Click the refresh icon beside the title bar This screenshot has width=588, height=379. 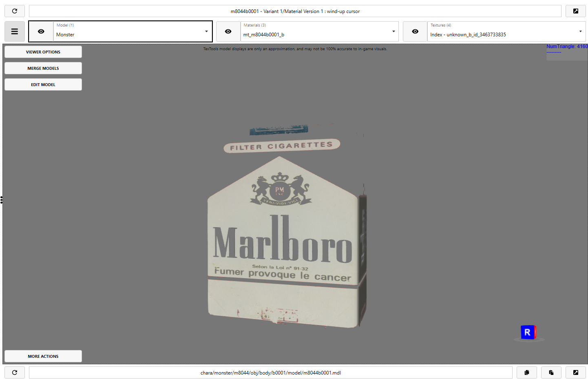coord(15,11)
